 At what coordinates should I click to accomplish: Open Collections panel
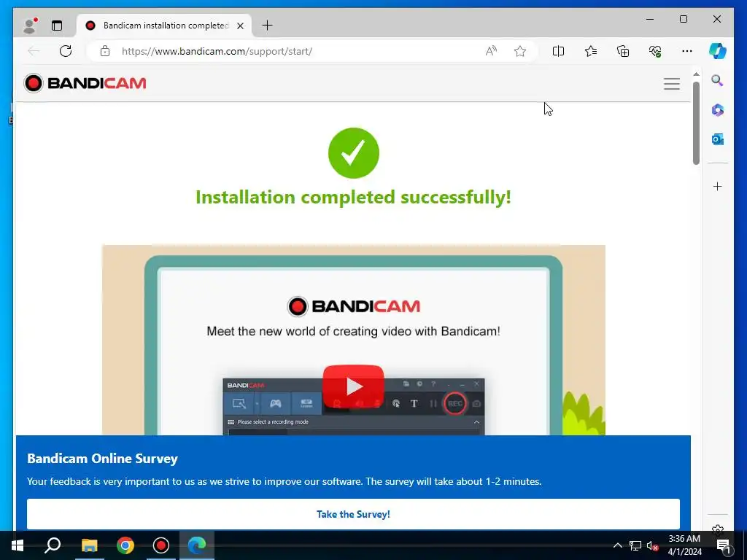click(623, 51)
